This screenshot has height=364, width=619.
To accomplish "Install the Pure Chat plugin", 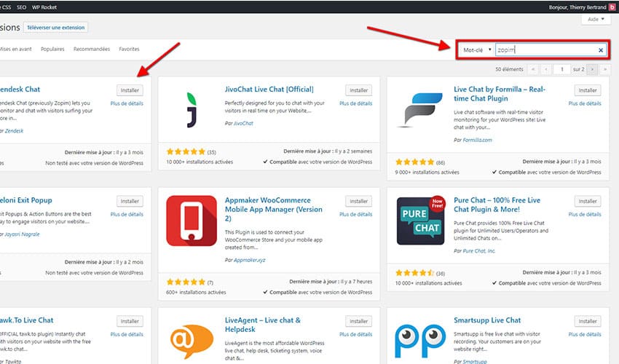I will [588, 202].
